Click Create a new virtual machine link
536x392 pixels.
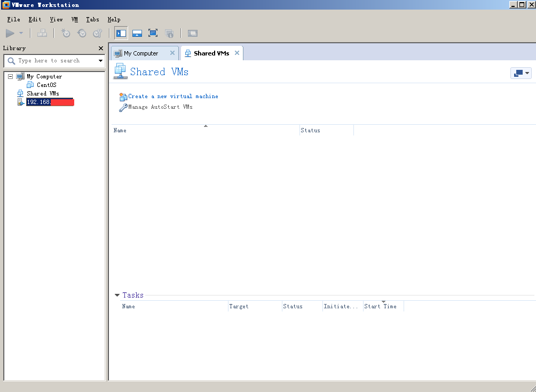point(173,97)
